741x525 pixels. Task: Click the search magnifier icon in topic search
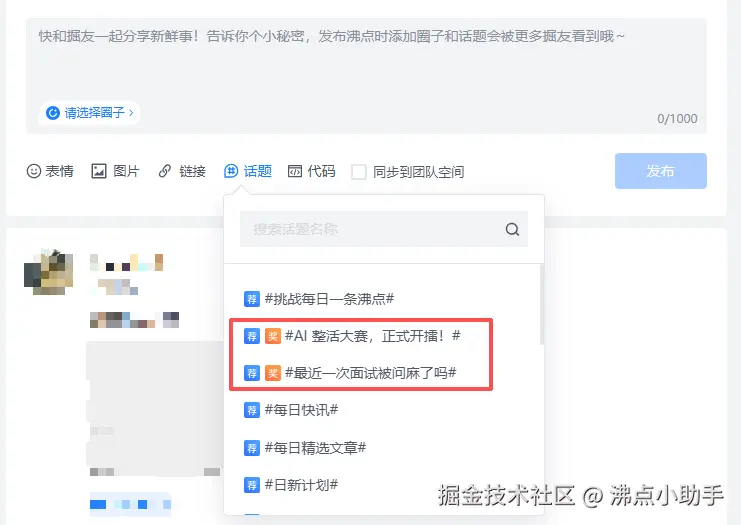(512, 230)
